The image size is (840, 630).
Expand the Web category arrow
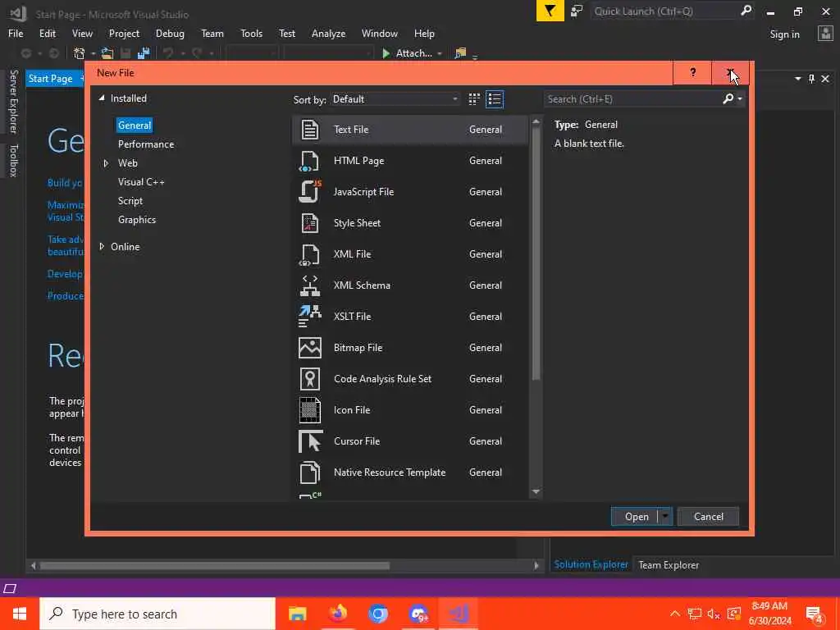[106, 163]
